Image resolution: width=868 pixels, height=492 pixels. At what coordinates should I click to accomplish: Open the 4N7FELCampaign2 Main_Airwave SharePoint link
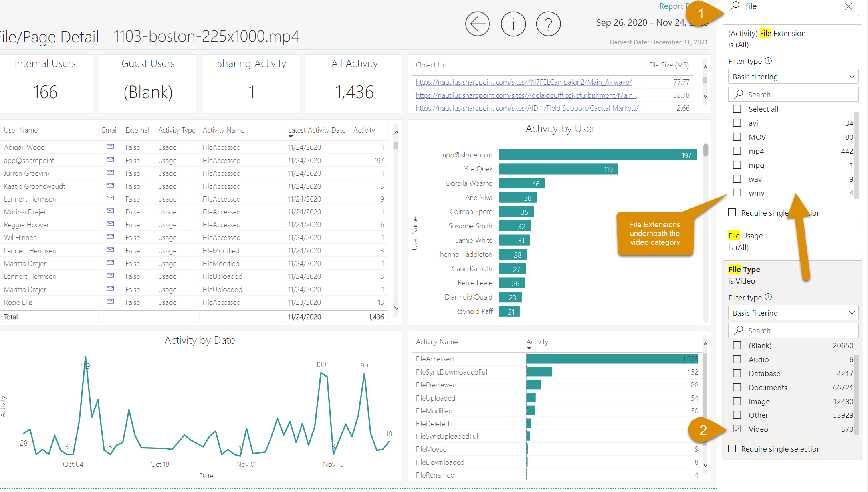523,82
